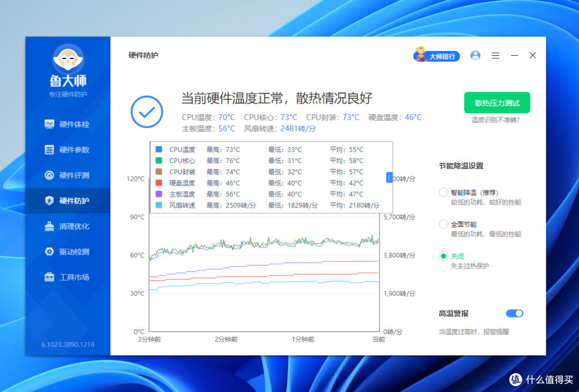Open the user account avatar
Image resolution: width=579 pixels, height=392 pixels.
(x=475, y=55)
